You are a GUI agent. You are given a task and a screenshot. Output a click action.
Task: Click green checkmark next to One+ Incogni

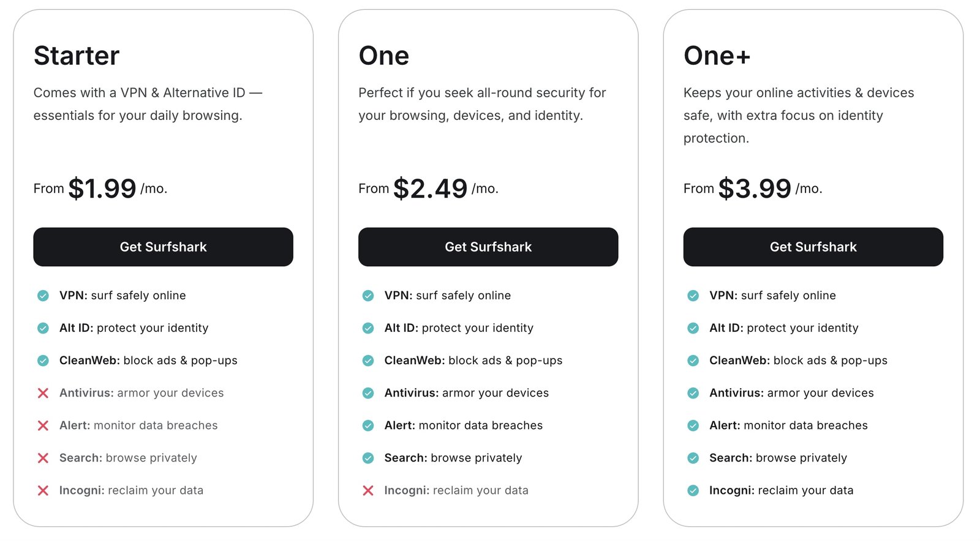693,490
